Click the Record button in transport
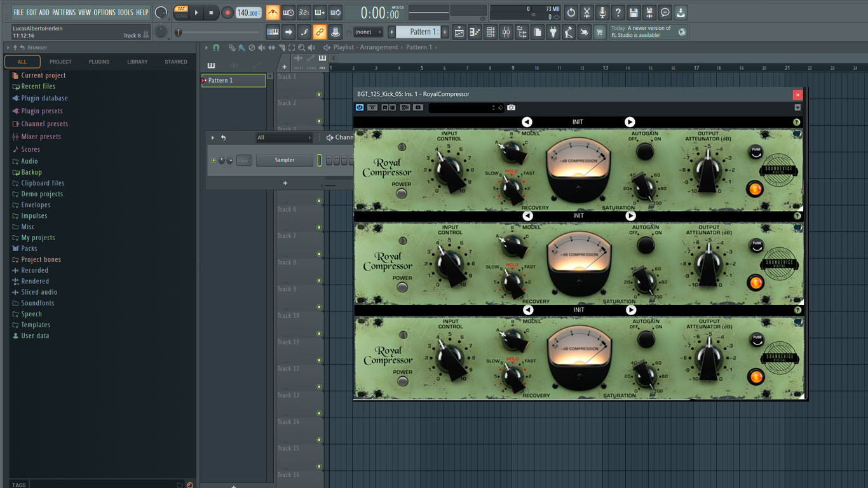 (x=227, y=12)
